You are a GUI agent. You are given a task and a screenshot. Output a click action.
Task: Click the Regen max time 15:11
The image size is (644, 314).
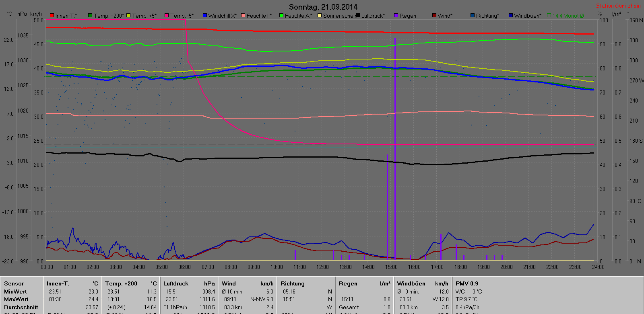click(347, 299)
